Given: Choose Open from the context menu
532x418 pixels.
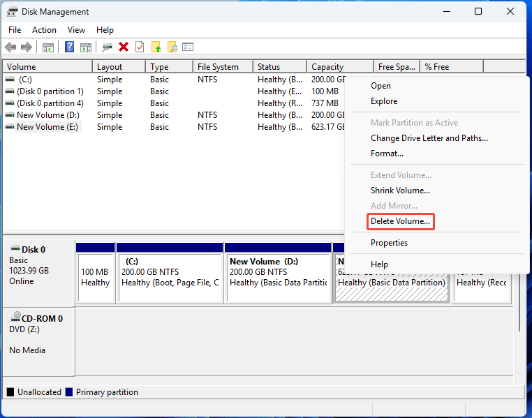Looking at the screenshot, I should [380, 86].
